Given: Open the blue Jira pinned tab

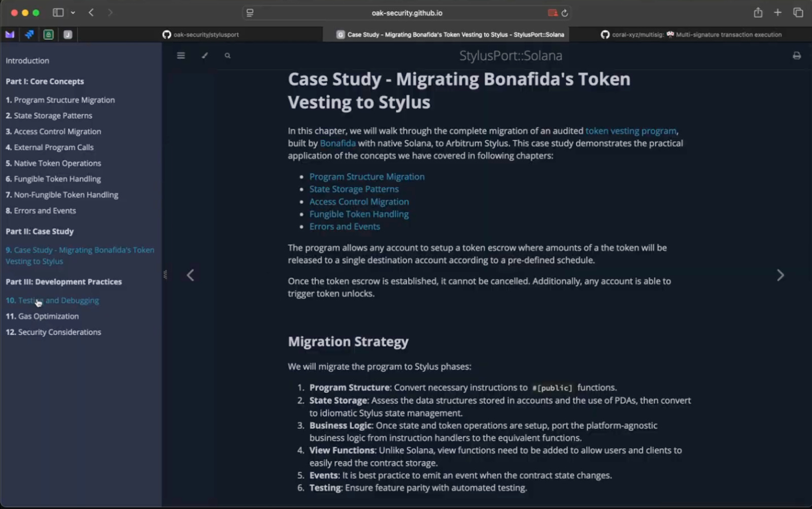Looking at the screenshot, I should (29, 35).
